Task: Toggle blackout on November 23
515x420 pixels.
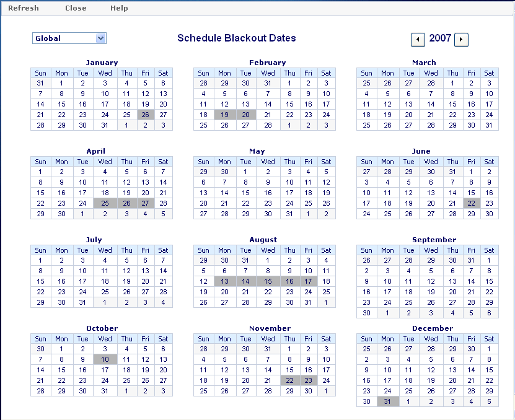Action: click(309, 380)
